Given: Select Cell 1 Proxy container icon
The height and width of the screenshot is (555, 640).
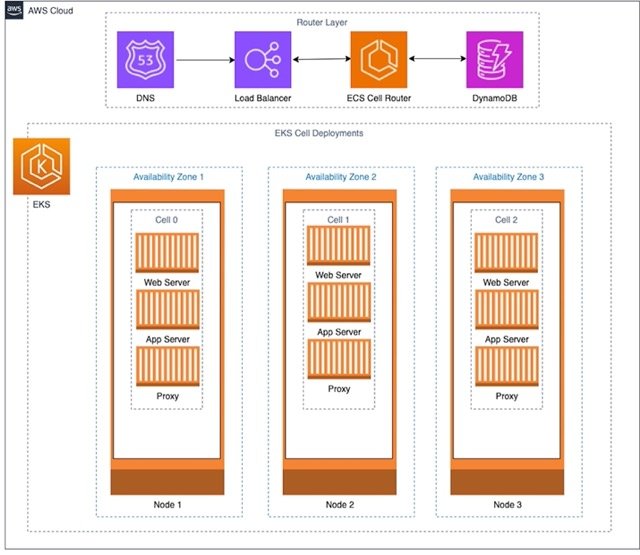Looking at the screenshot, I should point(339,359).
